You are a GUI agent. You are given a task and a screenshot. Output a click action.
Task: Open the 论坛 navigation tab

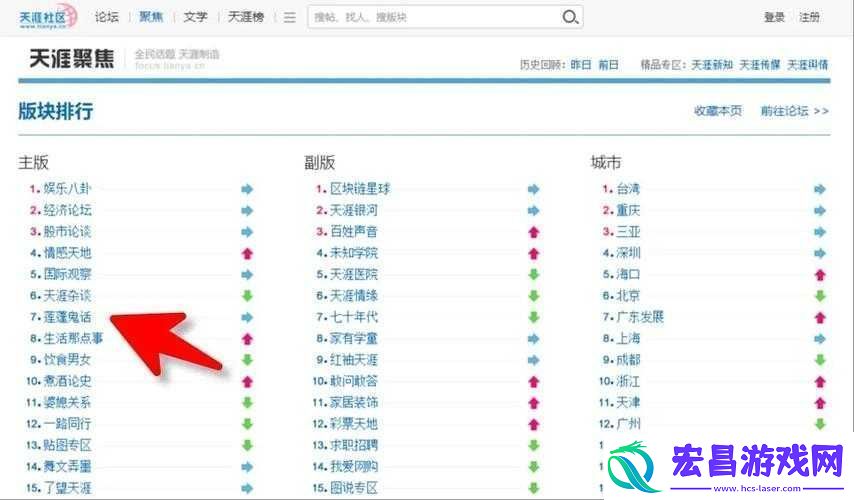tap(106, 17)
